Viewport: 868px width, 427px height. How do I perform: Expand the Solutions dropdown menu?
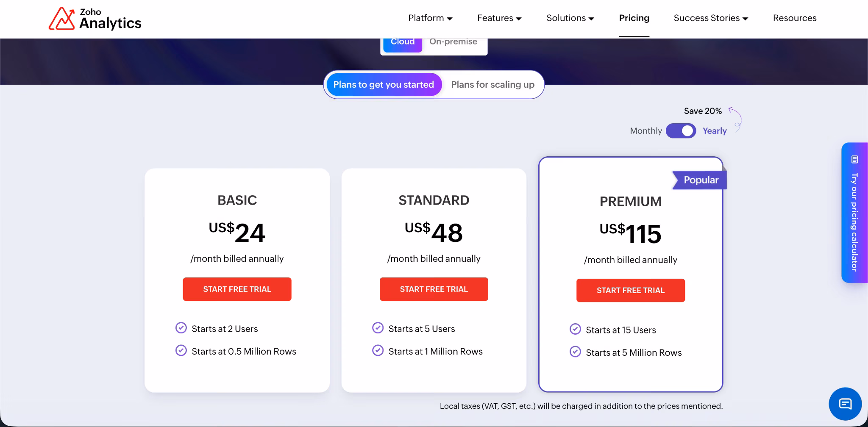click(x=570, y=18)
